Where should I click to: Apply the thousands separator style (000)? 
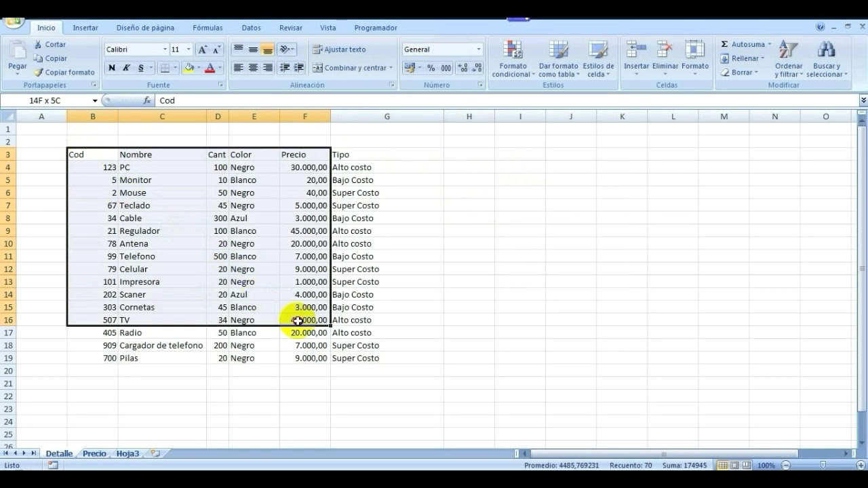coord(446,68)
